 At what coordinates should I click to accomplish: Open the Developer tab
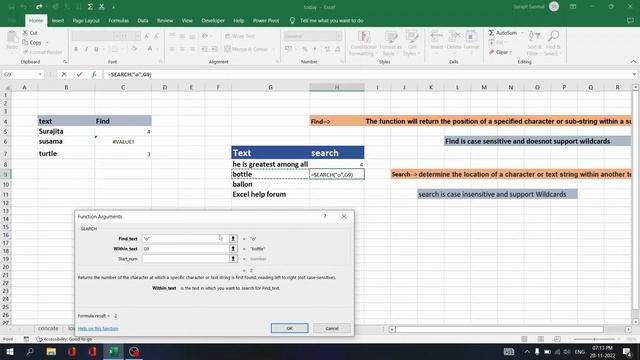(213, 20)
